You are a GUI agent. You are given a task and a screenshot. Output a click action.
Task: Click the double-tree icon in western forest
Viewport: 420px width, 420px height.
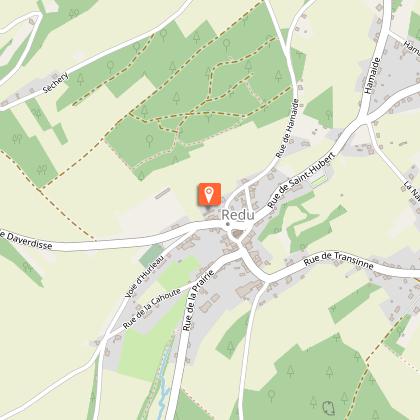point(17,138)
